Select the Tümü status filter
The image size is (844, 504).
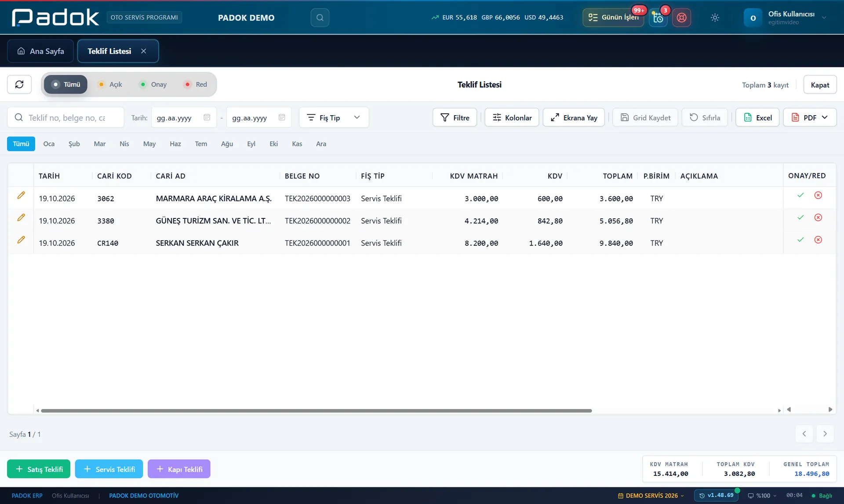65,84
